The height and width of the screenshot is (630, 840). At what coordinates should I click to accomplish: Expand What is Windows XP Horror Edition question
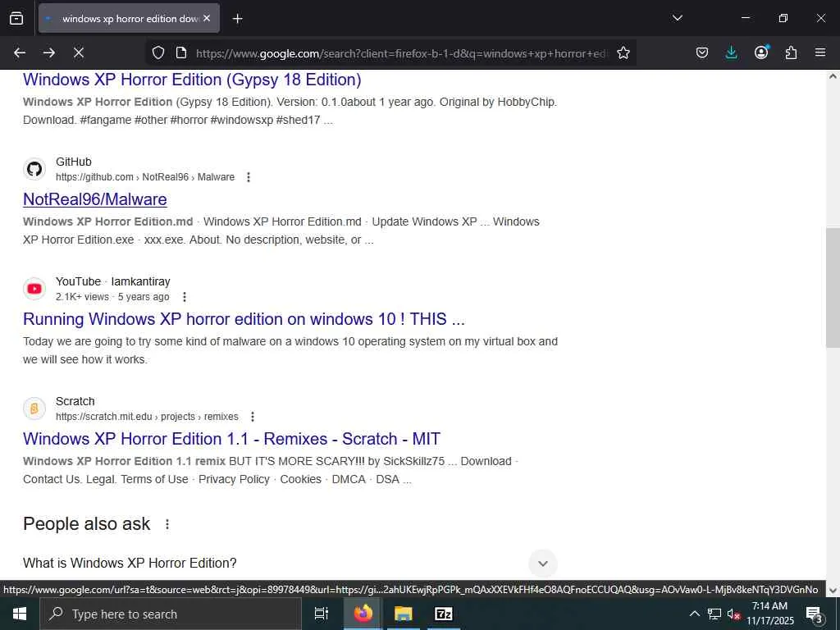click(543, 564)
